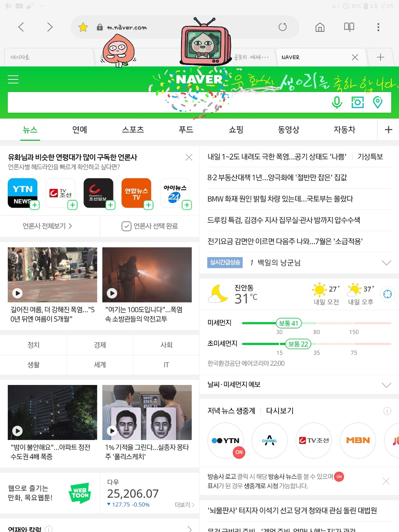The image size is (399, 532).
Task: Tap 더보기 next to Dow index
Action: (184, 505)
